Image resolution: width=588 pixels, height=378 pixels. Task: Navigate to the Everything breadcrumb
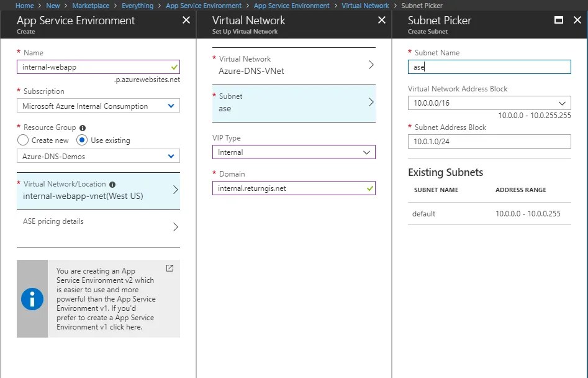pyautogui.click(x=138, y=6)
